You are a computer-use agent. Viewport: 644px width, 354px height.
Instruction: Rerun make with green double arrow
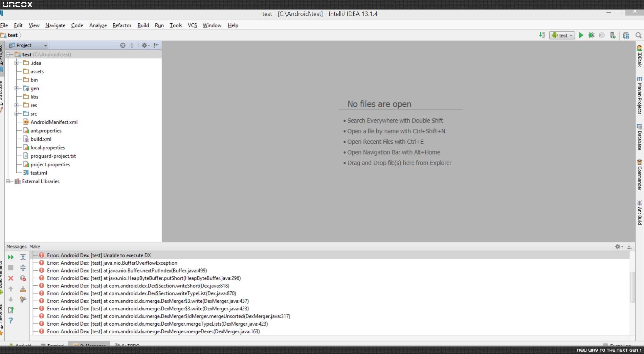(11, 257)
